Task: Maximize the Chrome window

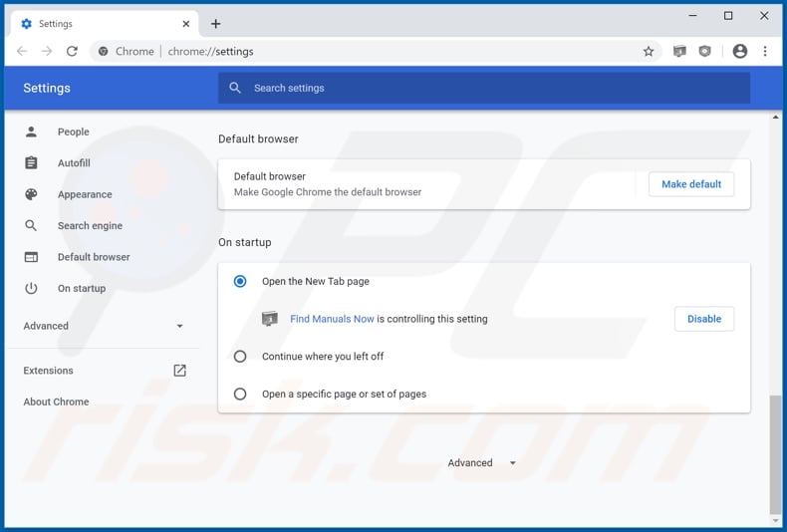Action: (x=728, y=16)
